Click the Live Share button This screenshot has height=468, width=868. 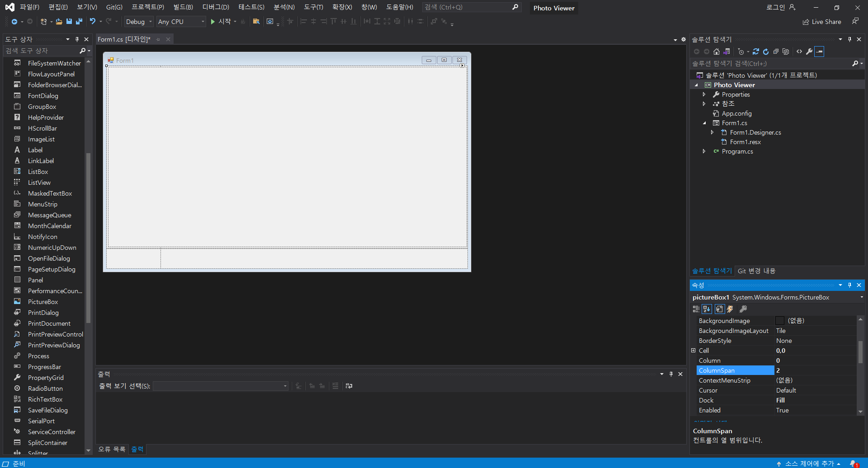(822, 22)
